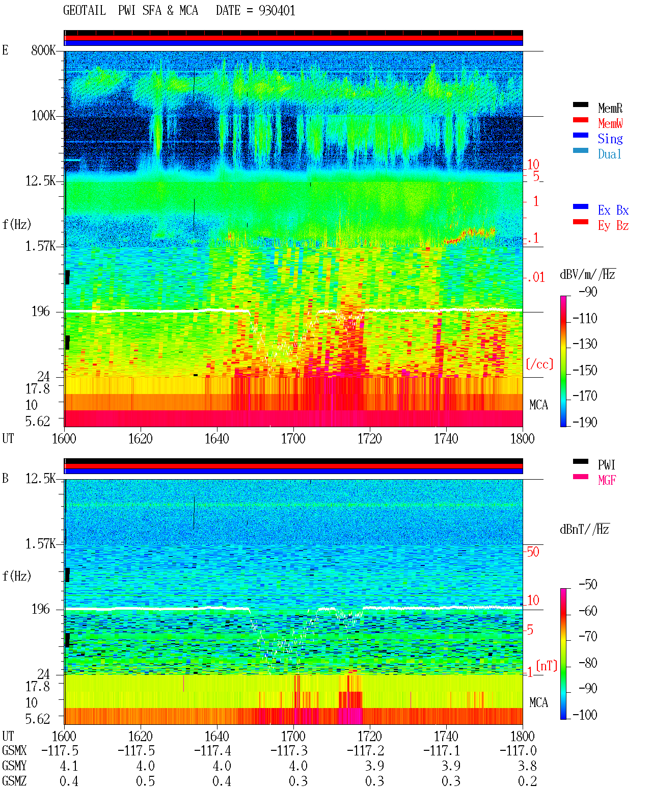Click the 196 label on the B panel

(x=40, y=609)
